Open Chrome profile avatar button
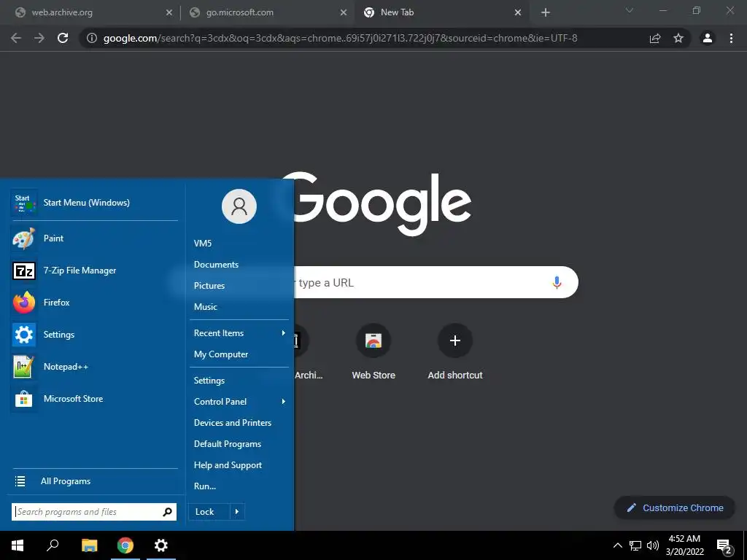 [708, 38]
